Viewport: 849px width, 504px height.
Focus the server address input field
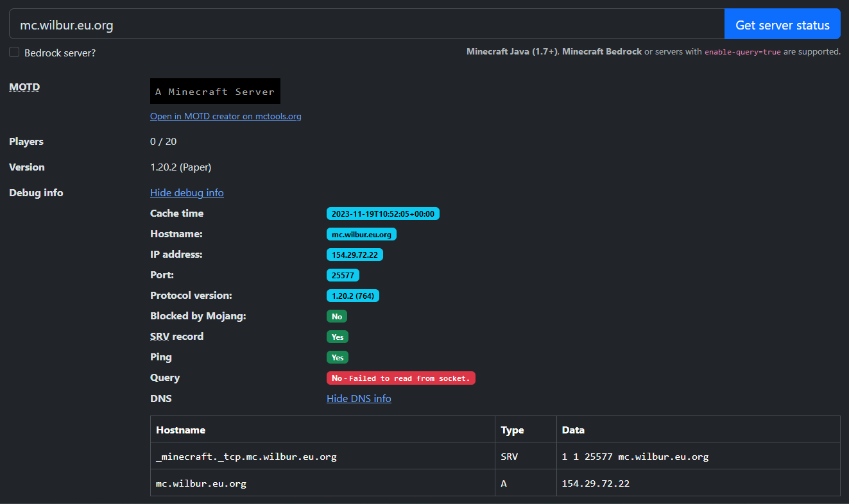tap(366, 25)
